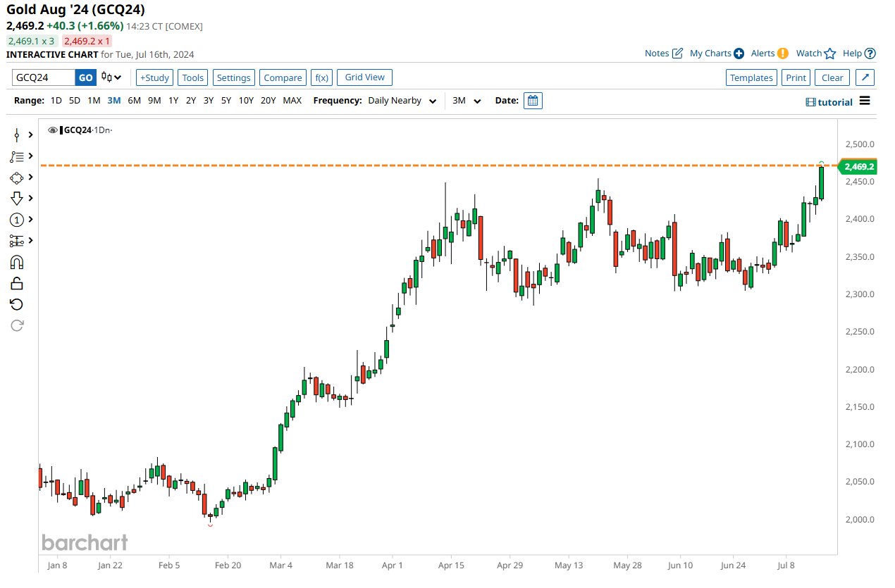This screenshot has height=588, width=895.
Task: Click the My Charts plus icon
Action: click(x=739, y=54)
